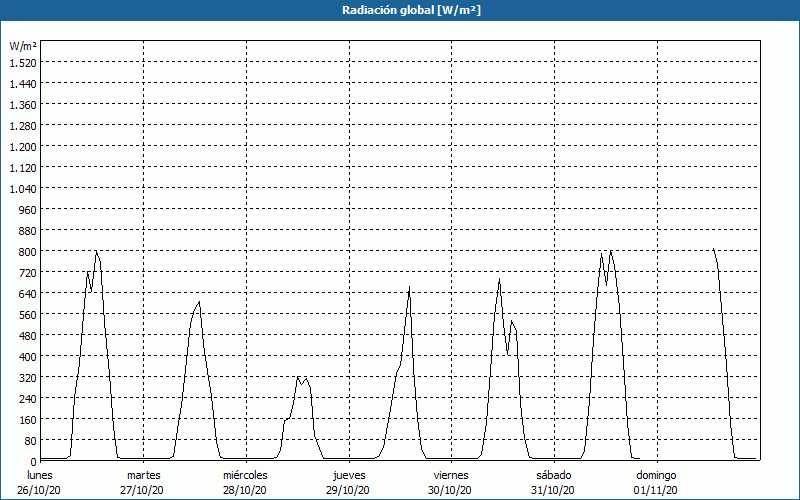800x500 pixels.
Task: Click the 960 y-axis value
Action: pos(28,210)
